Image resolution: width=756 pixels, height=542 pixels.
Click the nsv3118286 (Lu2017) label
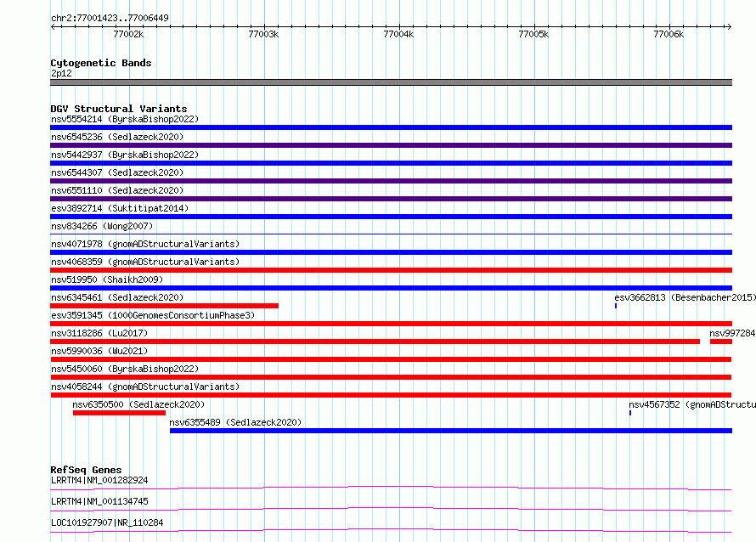coord(99,333)
